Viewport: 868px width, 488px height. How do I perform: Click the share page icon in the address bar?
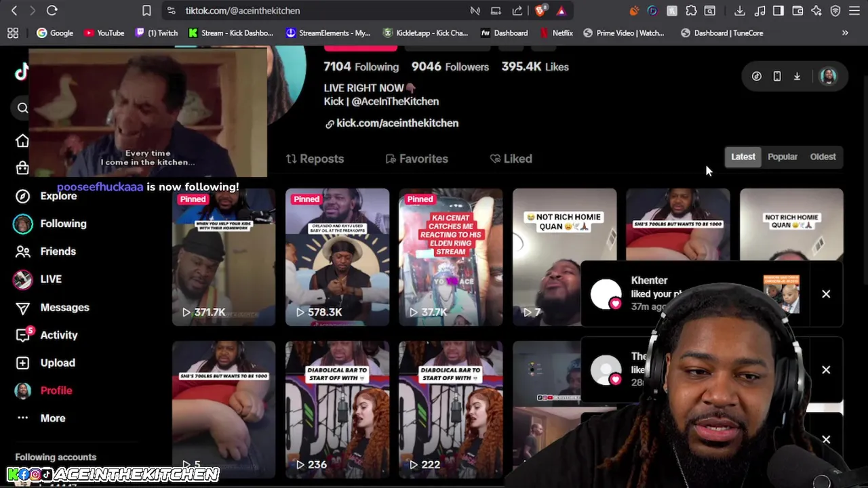pos(517,11)
